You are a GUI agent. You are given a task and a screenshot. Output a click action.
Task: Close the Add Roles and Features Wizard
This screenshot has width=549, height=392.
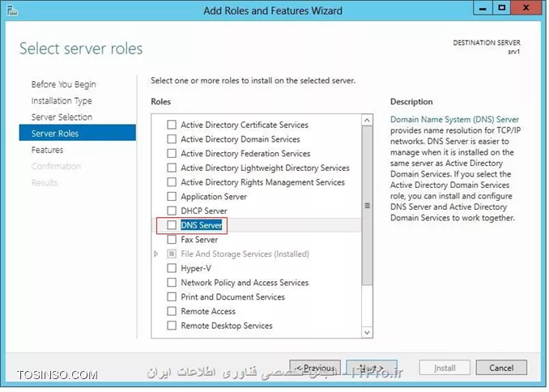pyautogui.click(x=526, y=8)
